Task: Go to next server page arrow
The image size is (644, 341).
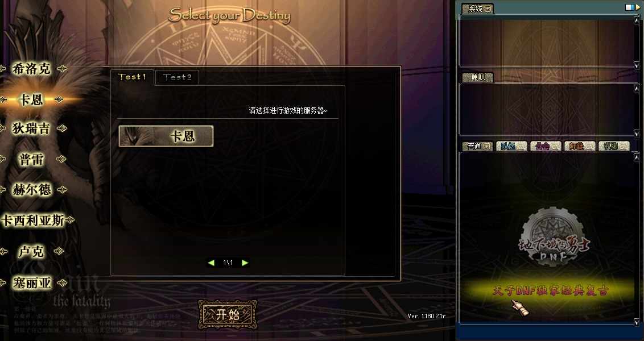Action: (x=245, y=263)
